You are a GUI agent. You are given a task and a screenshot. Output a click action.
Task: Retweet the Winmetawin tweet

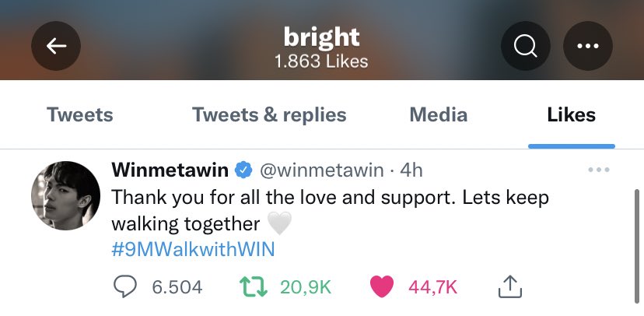click(x=254, y=286)
